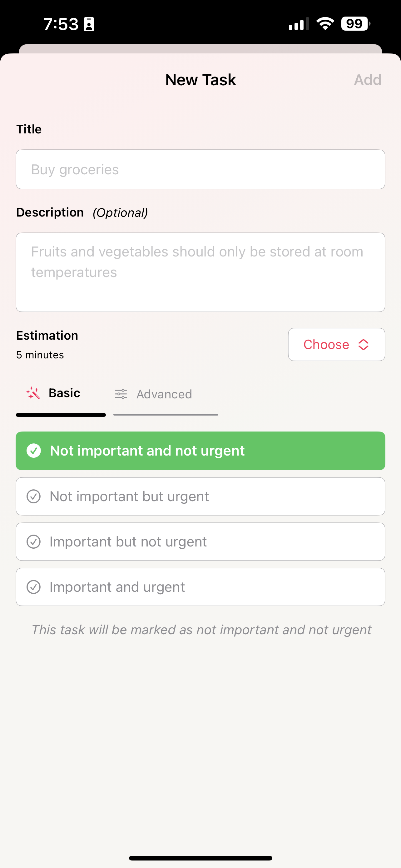Switch to the Basic tab
Image resolution: width=401 pixels, height=868 pixels.
(x=61, y=394)
